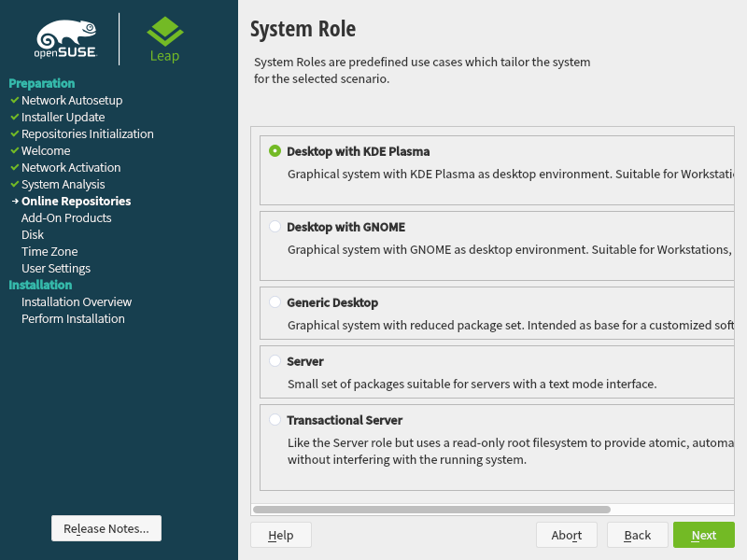Click the Time Zone step in sidebar

(x=49, y=251)
